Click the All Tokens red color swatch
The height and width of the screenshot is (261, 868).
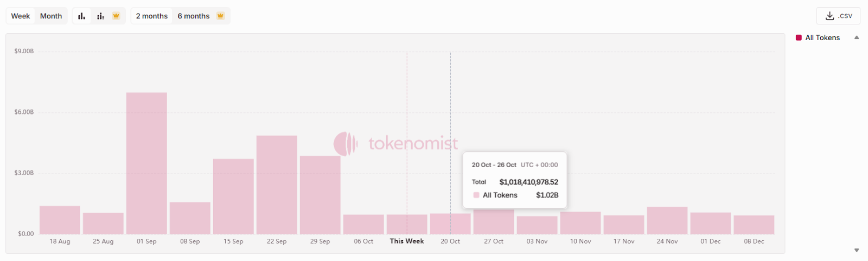pyautogui.click(x=799, y=37)
